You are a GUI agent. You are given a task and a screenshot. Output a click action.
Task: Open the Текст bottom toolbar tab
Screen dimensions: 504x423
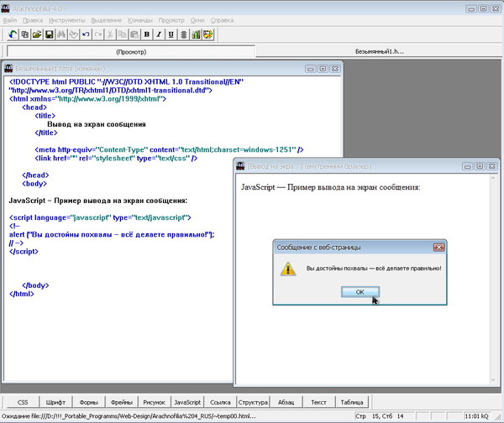pyautogui.click(x=318, y=402)
